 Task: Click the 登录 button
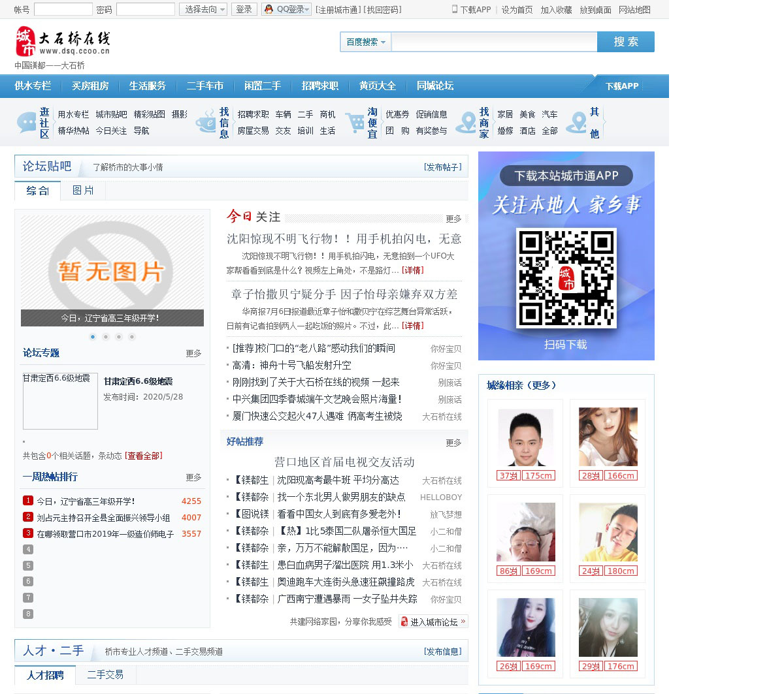click(x=244, y=9)
